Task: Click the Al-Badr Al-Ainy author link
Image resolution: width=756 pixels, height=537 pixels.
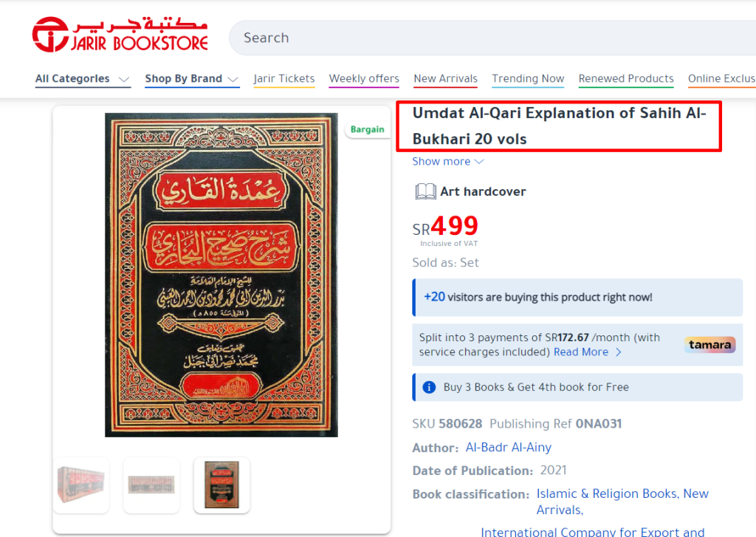Action: (x=508, y=448)
